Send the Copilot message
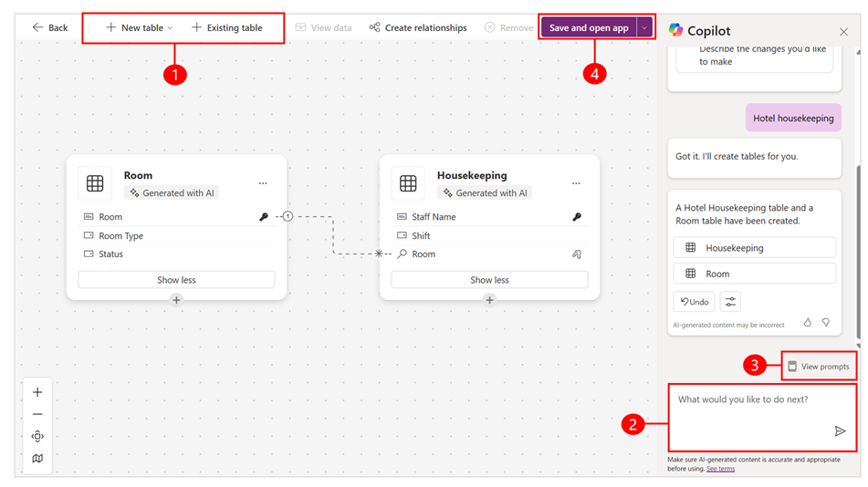The image size is (868, 487). pyautogui.click(x=840, y=431)
